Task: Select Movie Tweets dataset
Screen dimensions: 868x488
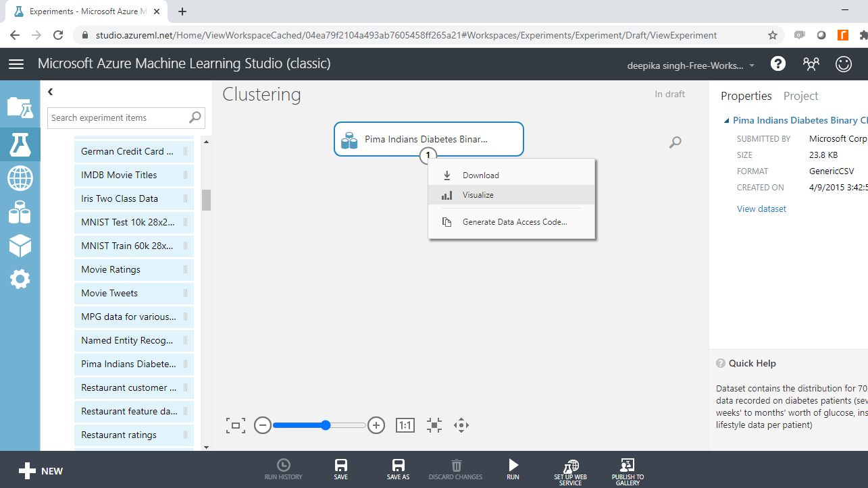Action: pos(134,293)
